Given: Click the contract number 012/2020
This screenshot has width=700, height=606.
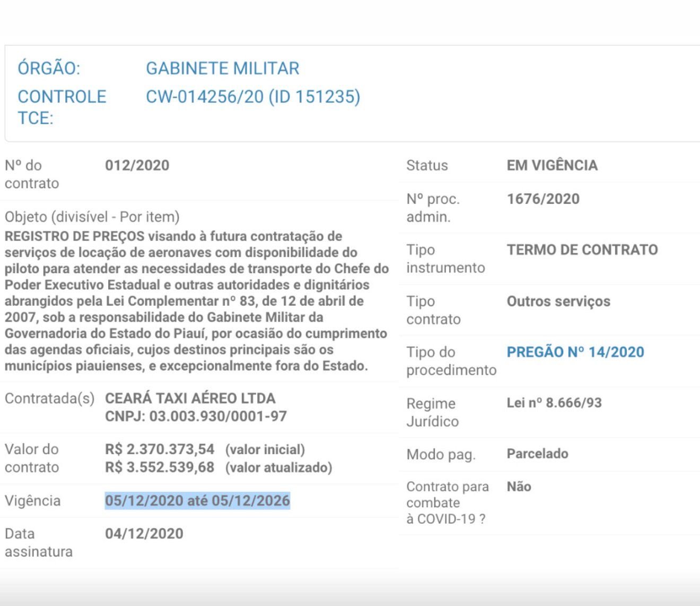Looking at the screenshot, I should coord(137,166).
